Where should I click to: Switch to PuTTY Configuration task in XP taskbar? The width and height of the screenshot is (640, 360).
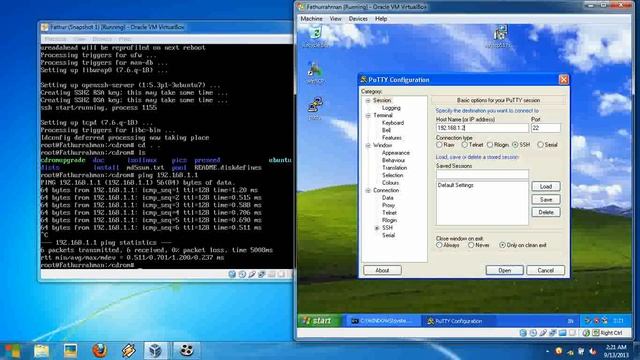click(x=459, y=321)
